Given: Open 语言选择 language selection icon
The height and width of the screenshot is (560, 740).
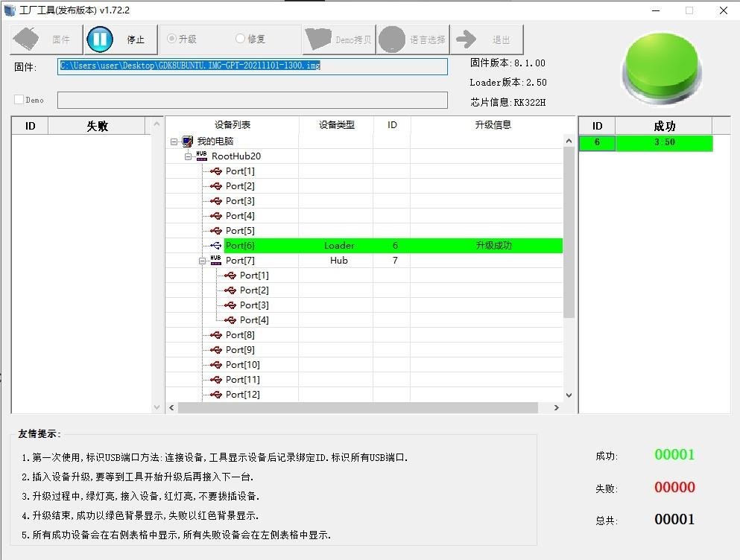Looking at the screenshot, I should pos(392,39).
